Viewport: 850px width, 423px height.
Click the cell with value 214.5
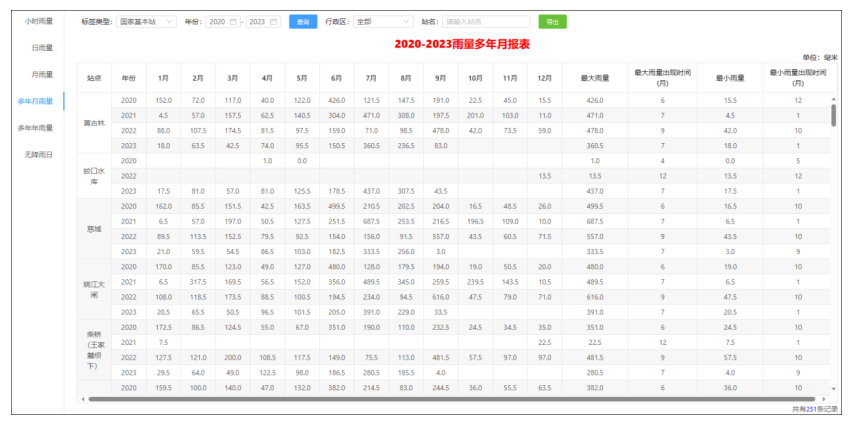(x=371, y=388)
